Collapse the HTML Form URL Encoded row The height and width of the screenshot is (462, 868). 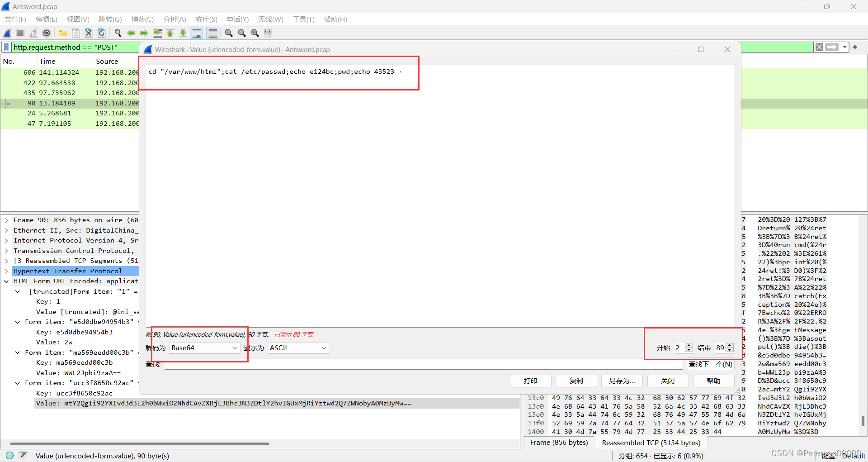pyautogui.click(x=6, y=281)
